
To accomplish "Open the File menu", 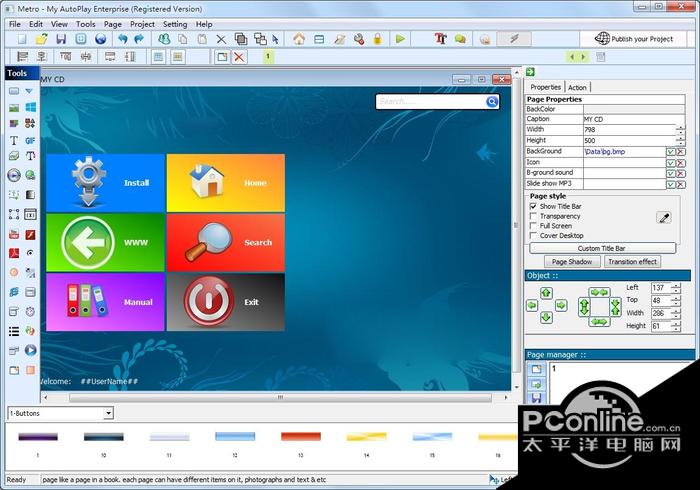I will coord(15,24).
